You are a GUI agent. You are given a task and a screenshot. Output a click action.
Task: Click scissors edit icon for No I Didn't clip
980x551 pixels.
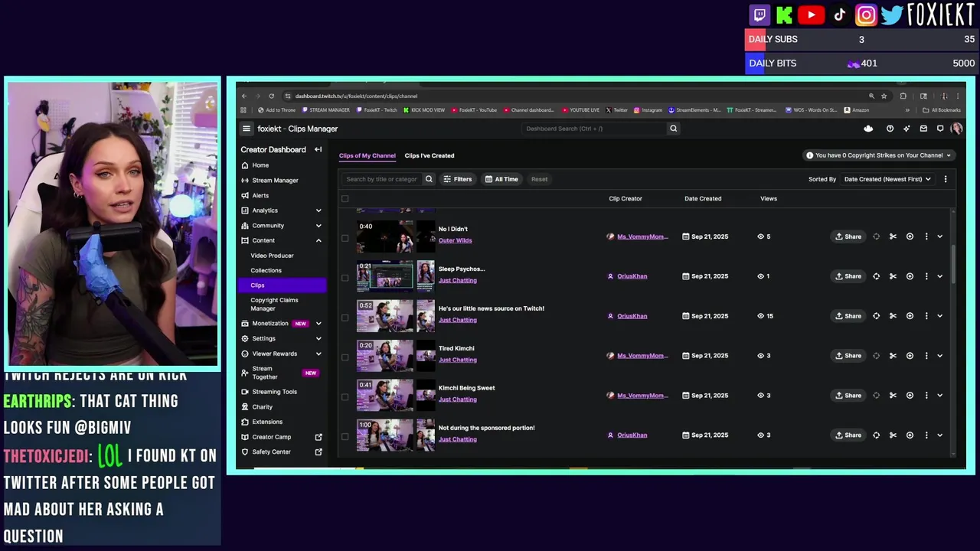click(893, 236)
